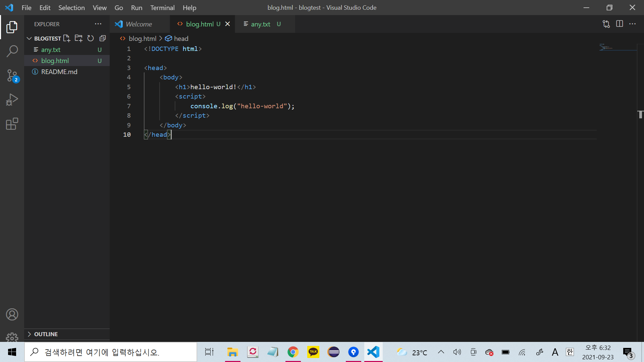
Task: Toggle Korean input mode in system tray
Action: tap(570, 352)
